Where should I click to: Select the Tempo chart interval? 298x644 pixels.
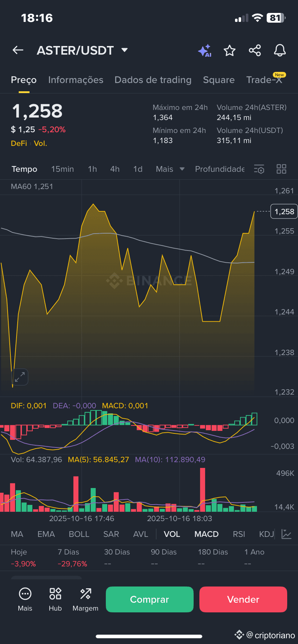tap(24, 169)
